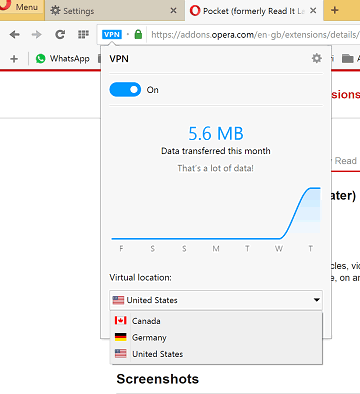Click the green security padlock icon
Screen dimensions: 360x394
pyautogui.click(x=138, y=34)
